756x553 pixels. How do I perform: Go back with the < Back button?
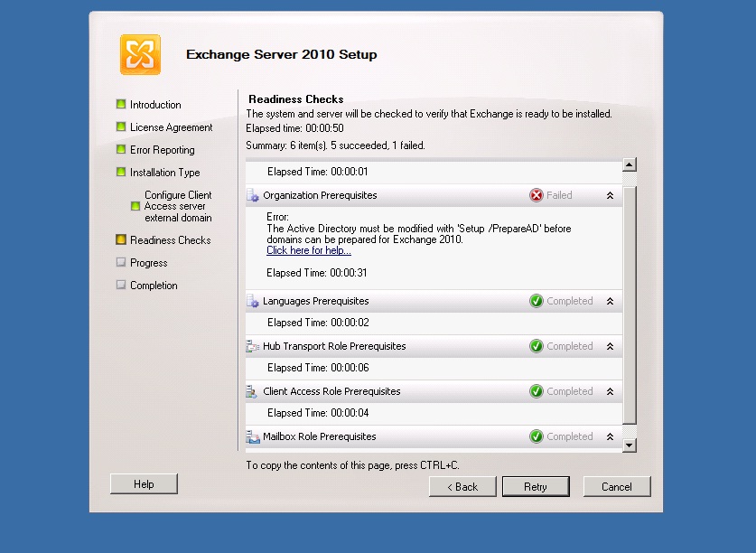click(x=462, y=487)
